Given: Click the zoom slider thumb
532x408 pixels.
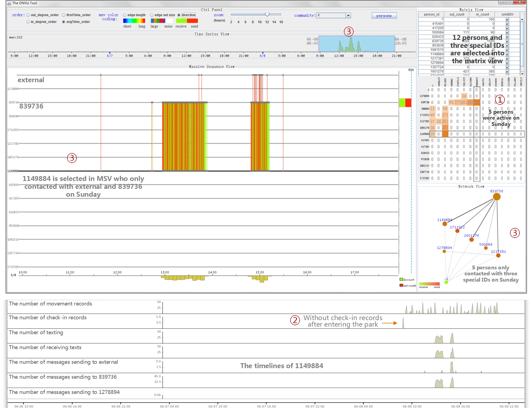Looking at the screenshot, I should 267,15.
